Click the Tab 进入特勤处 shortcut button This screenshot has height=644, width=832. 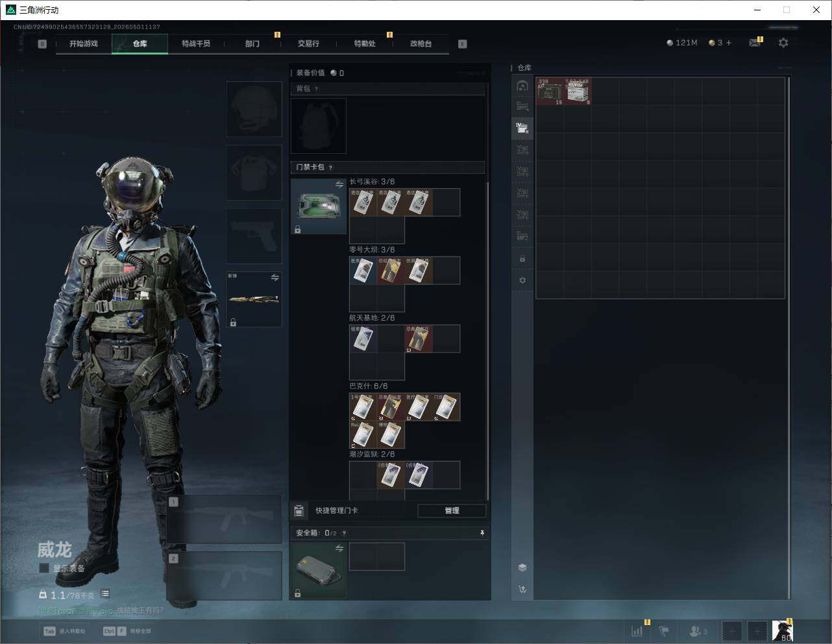(x=64, y=631)
